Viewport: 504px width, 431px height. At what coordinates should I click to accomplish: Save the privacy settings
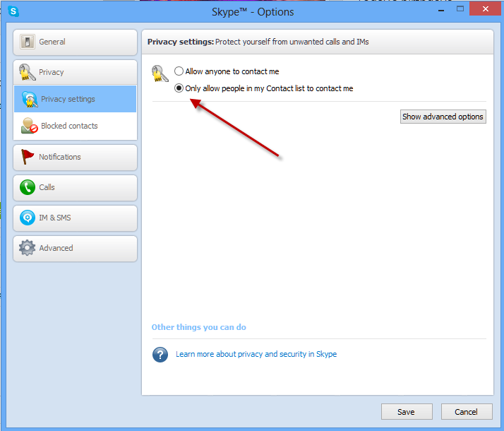[406, 412]
